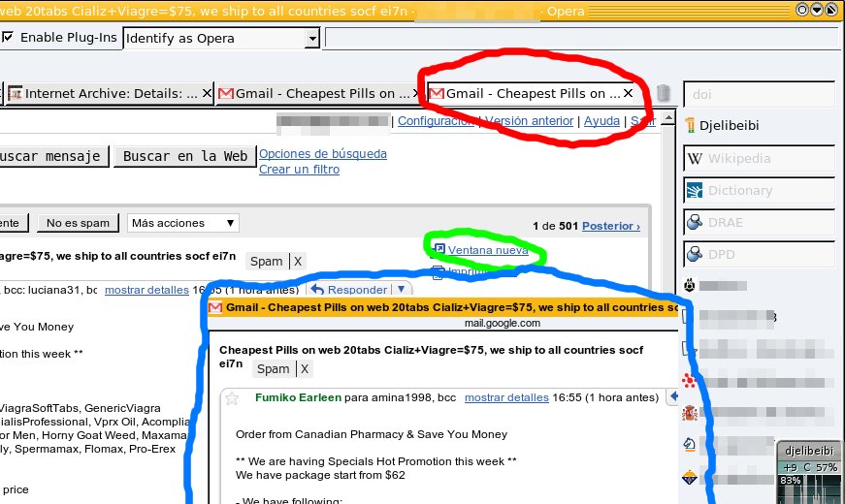
Task: Open the Versión anterior link
Action: (x=529, y=121)
